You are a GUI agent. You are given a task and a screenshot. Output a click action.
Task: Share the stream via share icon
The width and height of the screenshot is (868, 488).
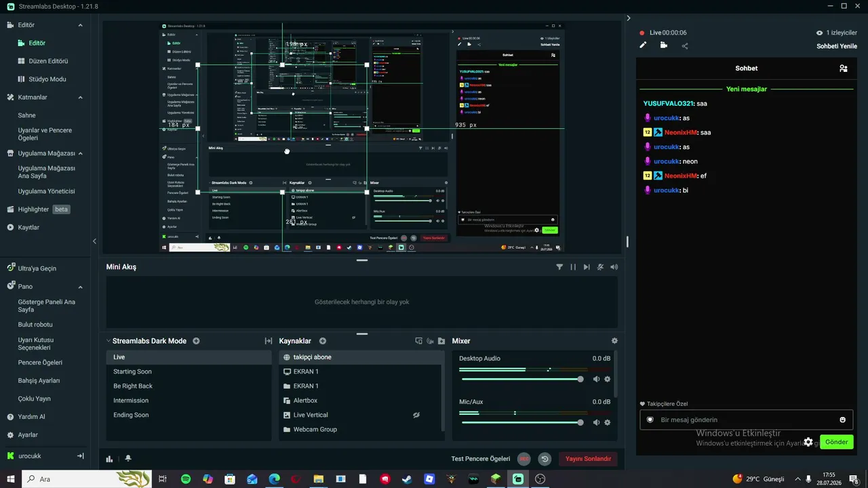(x=685, y=46)
